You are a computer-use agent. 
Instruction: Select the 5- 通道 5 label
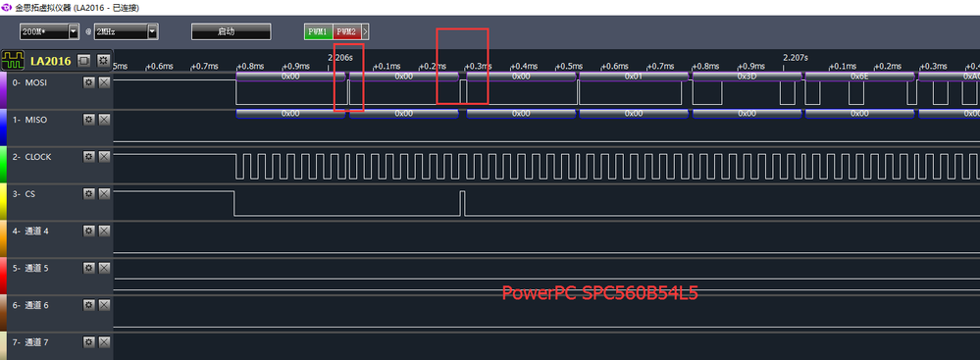click(30, 268)
